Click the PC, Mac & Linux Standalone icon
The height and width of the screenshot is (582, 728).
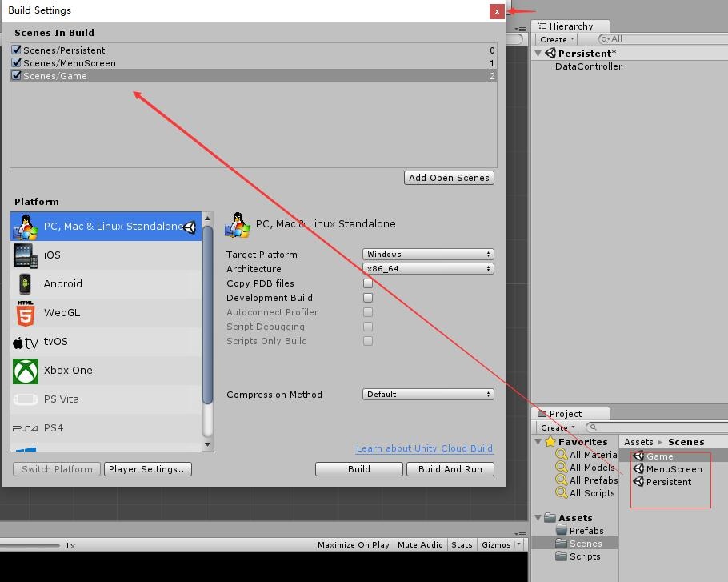click(25, 227)
